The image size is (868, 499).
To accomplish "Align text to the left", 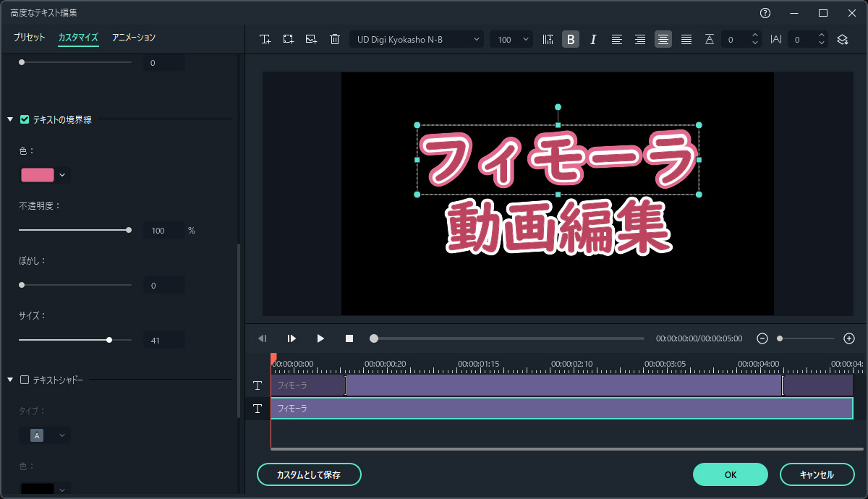I will click(x=617, y=40).
